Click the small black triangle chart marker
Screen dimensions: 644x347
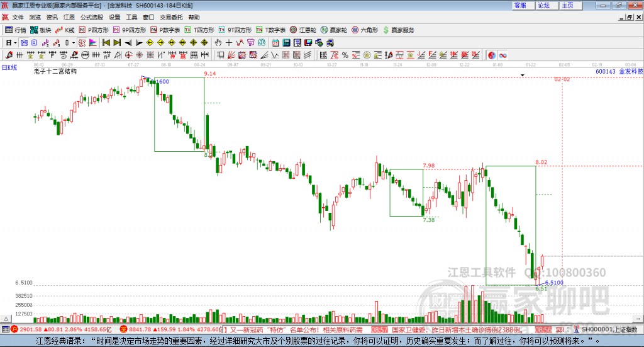[523, 75]
